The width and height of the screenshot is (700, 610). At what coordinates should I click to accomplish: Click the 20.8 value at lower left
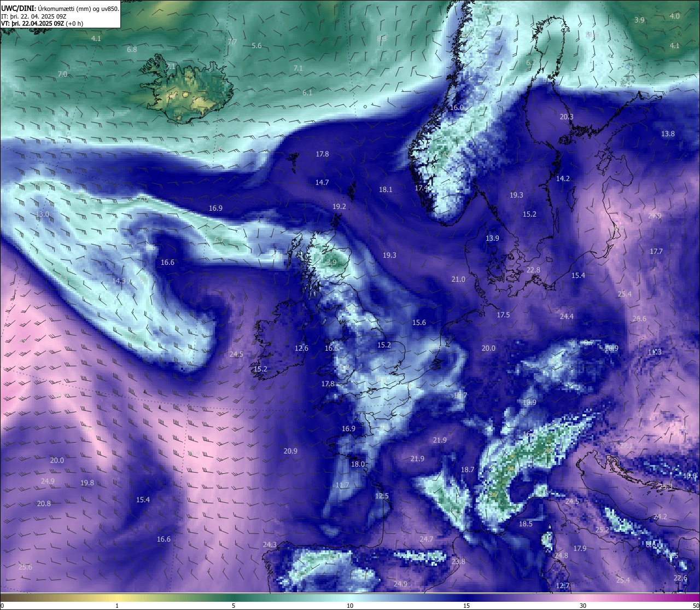pos(44,504)
